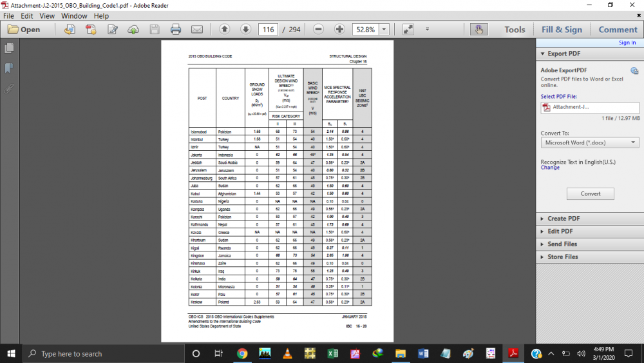Viewport: 644px width, 363px height.
Task: Click the Email envelope icon
Action: [x=197, y=30]
